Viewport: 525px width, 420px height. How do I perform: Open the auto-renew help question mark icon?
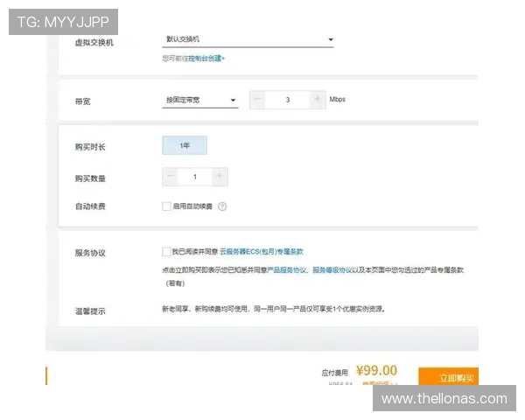[222, 206]
